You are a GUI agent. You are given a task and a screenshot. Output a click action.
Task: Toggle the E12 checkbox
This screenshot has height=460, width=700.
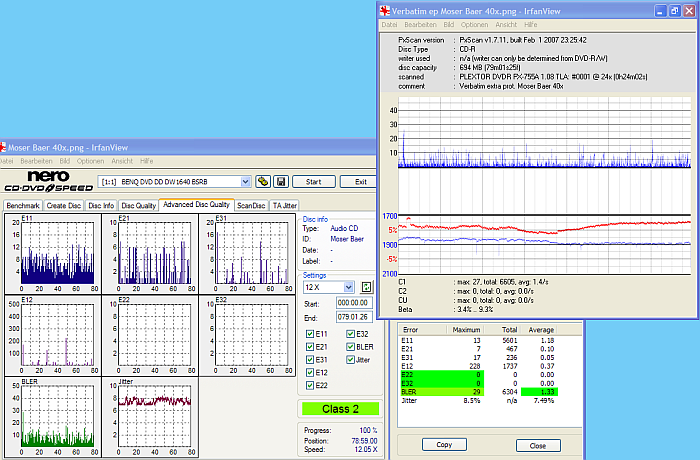(x=310, y=373)
